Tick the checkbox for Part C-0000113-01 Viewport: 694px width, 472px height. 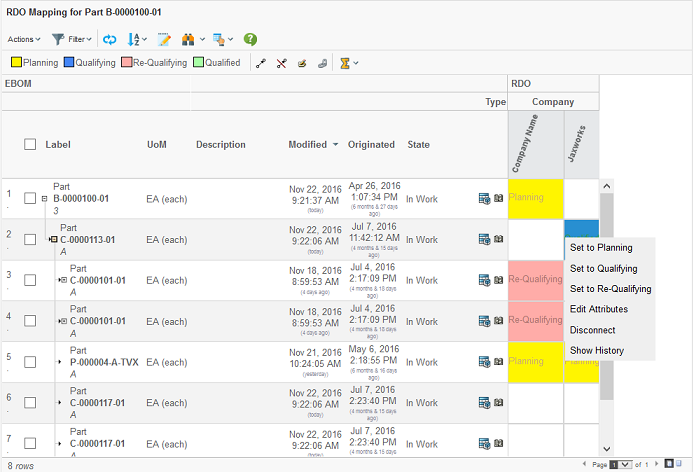[30, 240]
